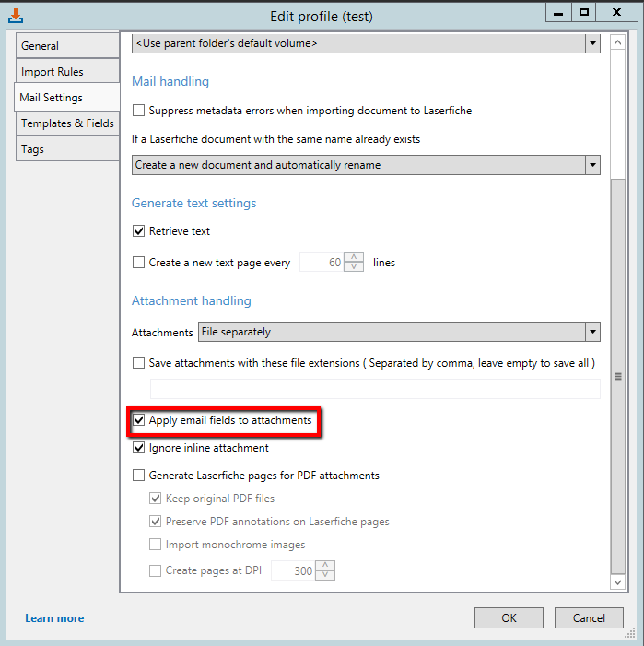644x646 pixels.
Task: Check Create pages at DPI option
Action: pyautogui.click(x=155, y=570)
